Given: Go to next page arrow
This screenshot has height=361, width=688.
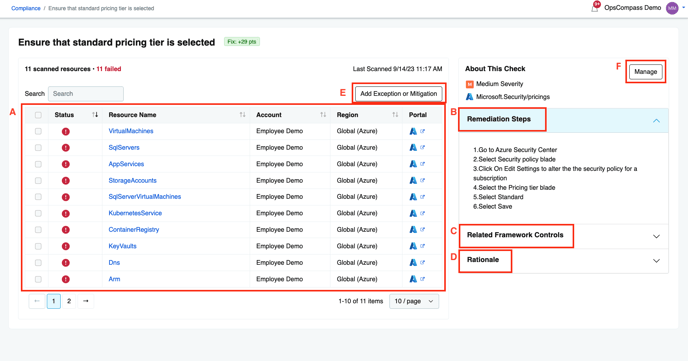Looking at the screenshot, I should 86,301.
